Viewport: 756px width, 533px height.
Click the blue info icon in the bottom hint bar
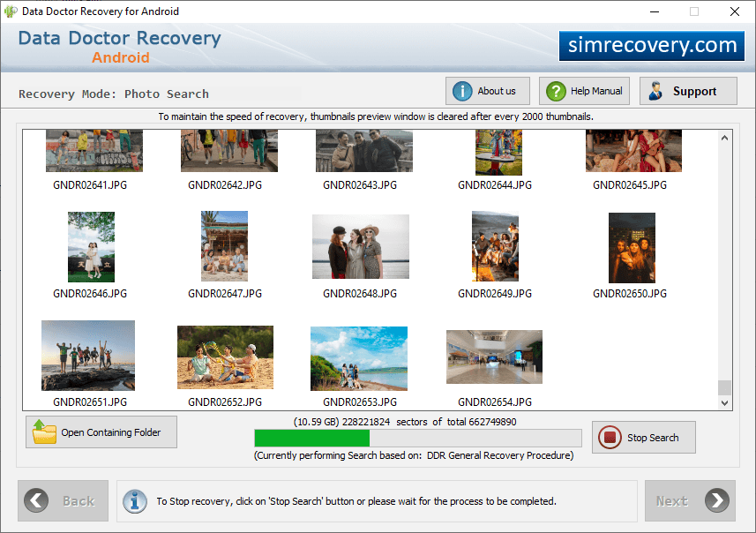[134, 501]
